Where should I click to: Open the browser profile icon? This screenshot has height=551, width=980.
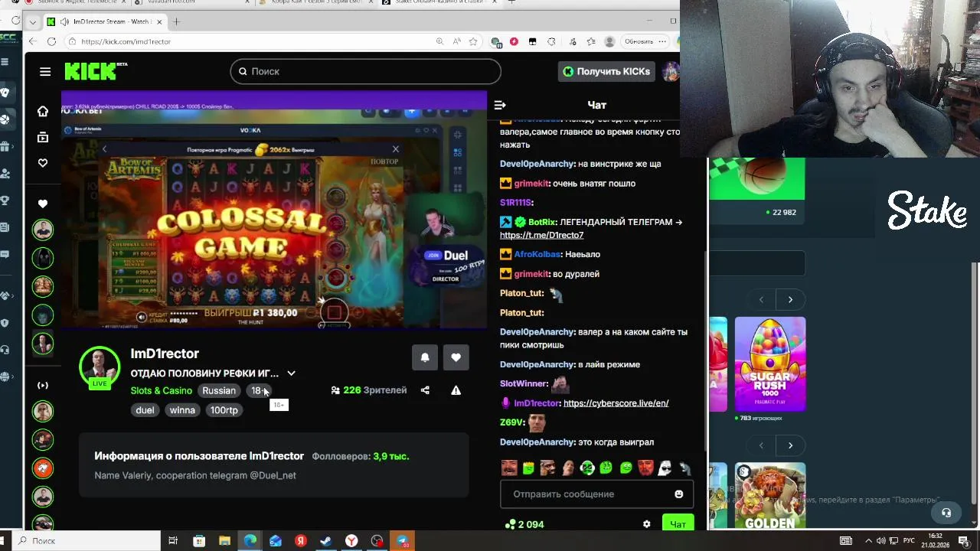point(609,41)
